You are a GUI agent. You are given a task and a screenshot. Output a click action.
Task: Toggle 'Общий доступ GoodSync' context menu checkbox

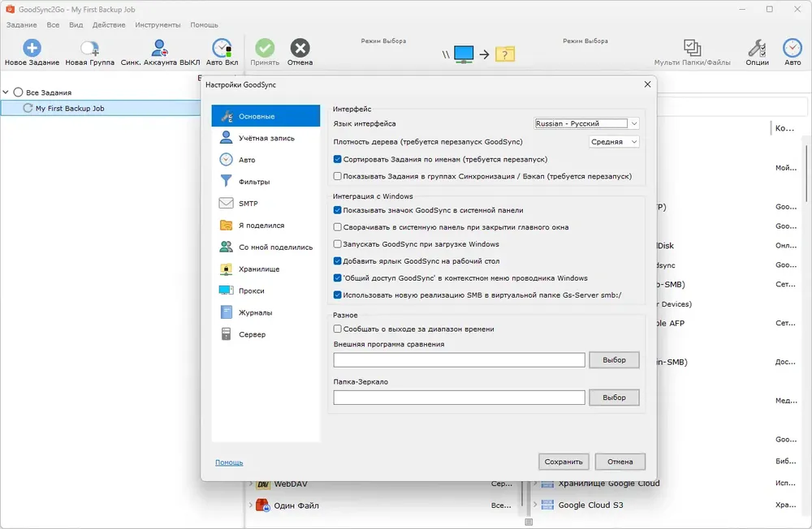pyautogui.click(x=337, y=278)
